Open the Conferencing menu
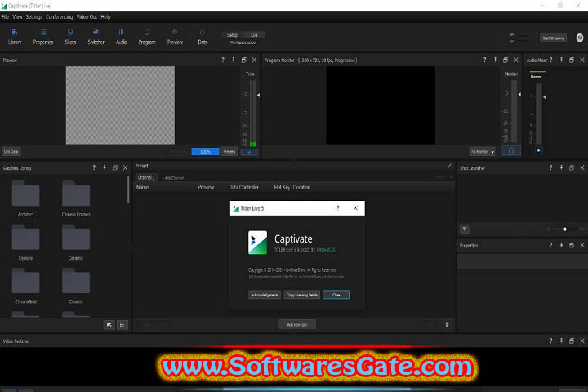Image resolution: width=588 pixels, height=392 pixels. [x=60, y=16]
